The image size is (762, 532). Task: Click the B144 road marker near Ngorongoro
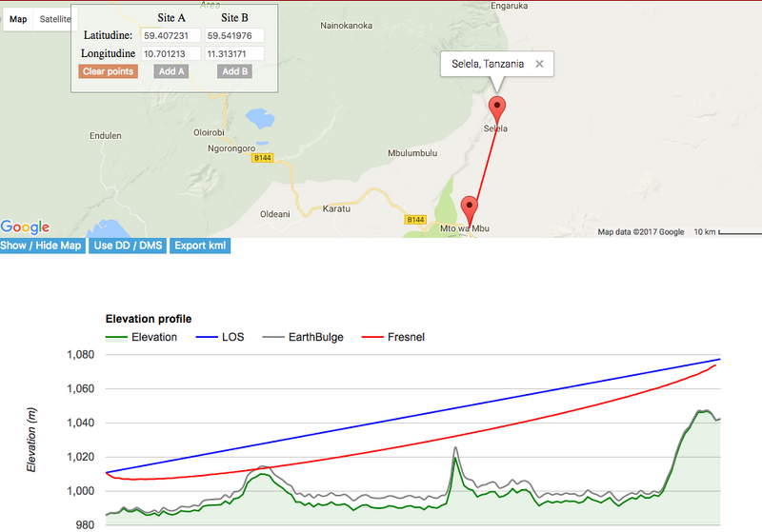[263, 158]
